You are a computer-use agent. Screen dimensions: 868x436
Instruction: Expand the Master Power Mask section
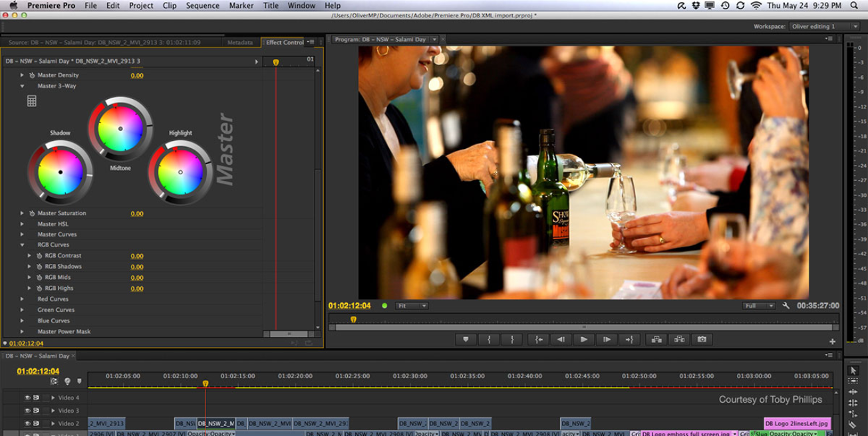point(22,332)
